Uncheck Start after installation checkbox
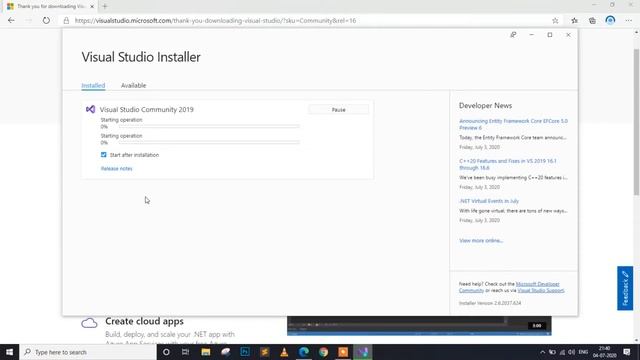640x360 pixels. pos(104,155)
